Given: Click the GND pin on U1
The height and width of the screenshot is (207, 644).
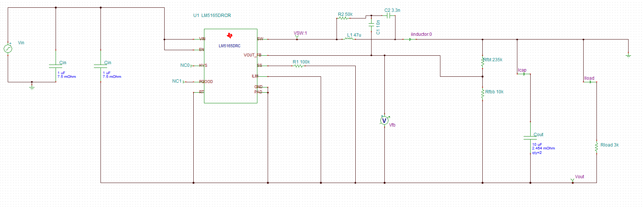Looking at the screenshot, I should pyautogui.click(x=258, y=87).
